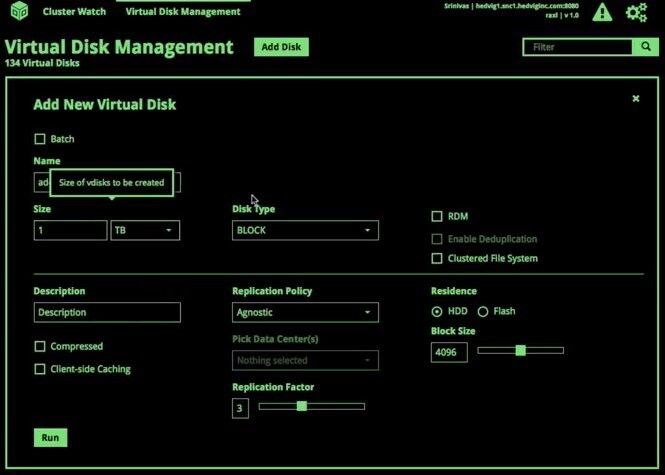Focus the Filter search field
This screenshot has width=665, height=475.
578,47
